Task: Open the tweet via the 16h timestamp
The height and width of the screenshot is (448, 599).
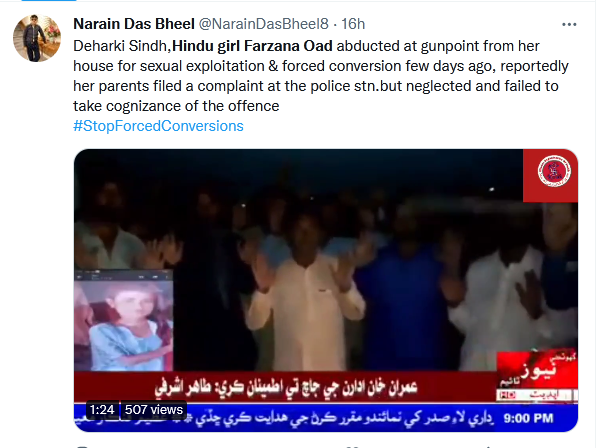Action: (x=353, y=24)
